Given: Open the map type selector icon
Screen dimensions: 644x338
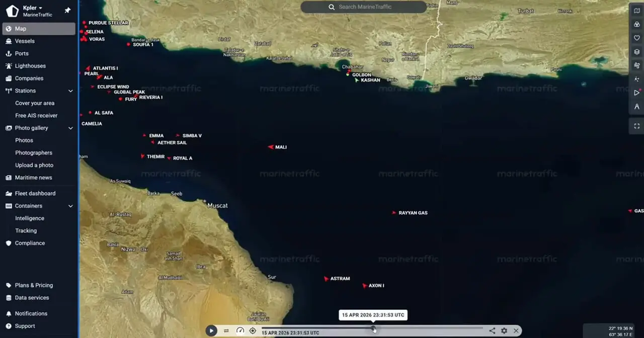Looking at the screenshot, I should [636, 11].
